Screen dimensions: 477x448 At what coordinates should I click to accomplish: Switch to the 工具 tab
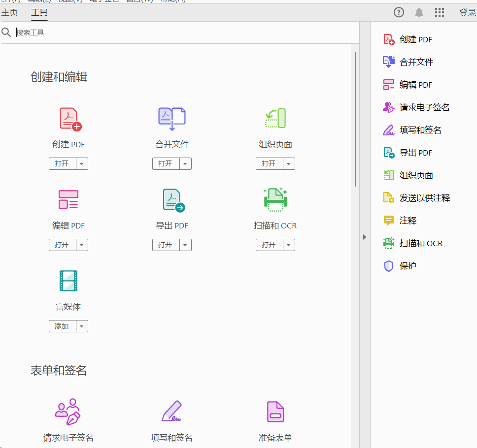39,12
